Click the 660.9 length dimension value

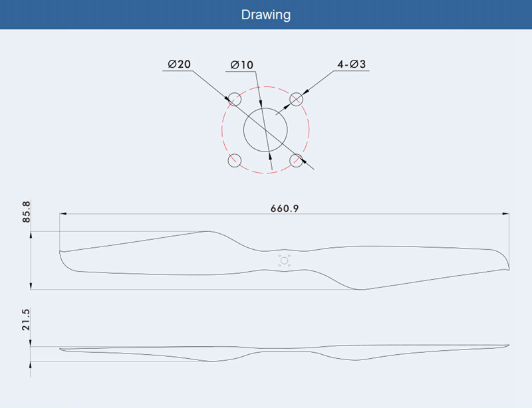[x=285, y=209]
